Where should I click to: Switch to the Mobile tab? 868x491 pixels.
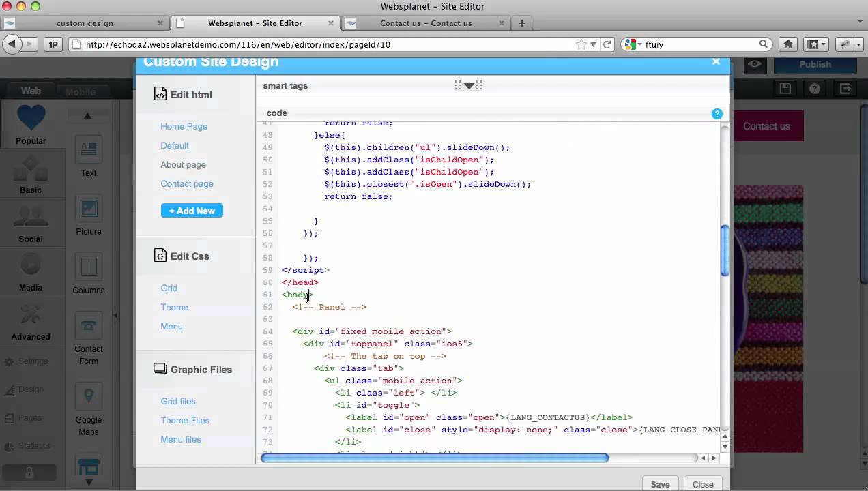pyautogui.click(x=81, y=92)
